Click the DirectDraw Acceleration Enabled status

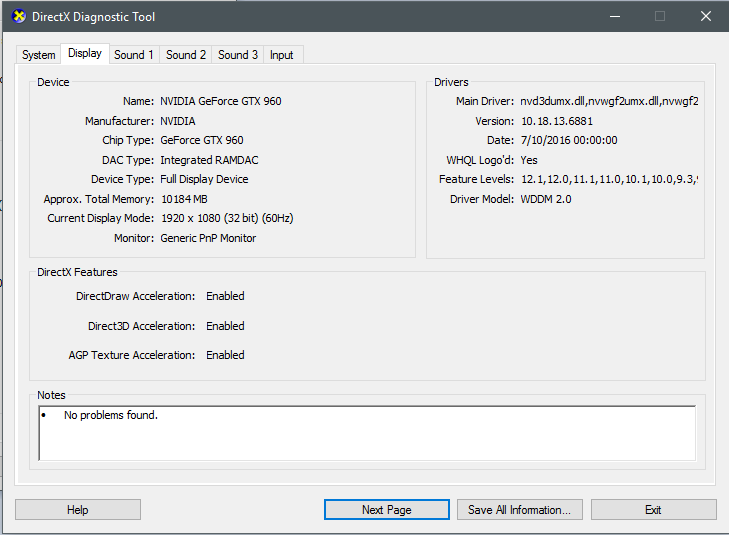pyautogui.click(x=225, y=296)
